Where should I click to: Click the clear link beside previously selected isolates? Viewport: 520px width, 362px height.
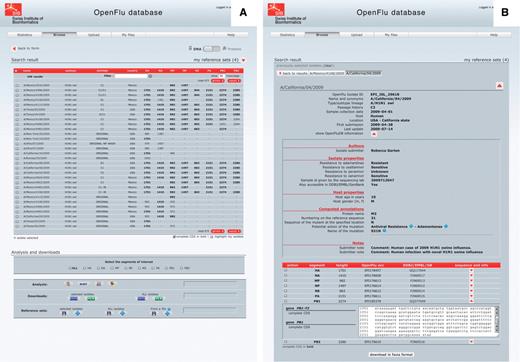(x=328, y=66)
